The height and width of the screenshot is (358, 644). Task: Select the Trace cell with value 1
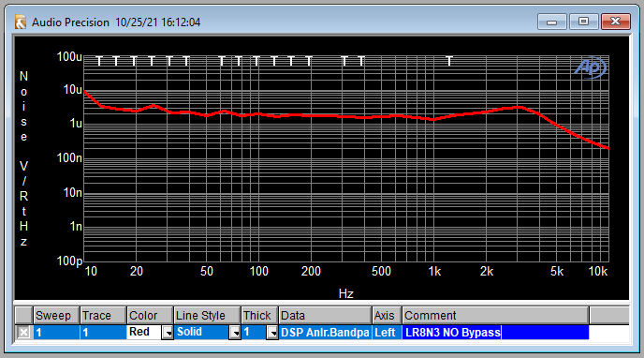(103, 332)
